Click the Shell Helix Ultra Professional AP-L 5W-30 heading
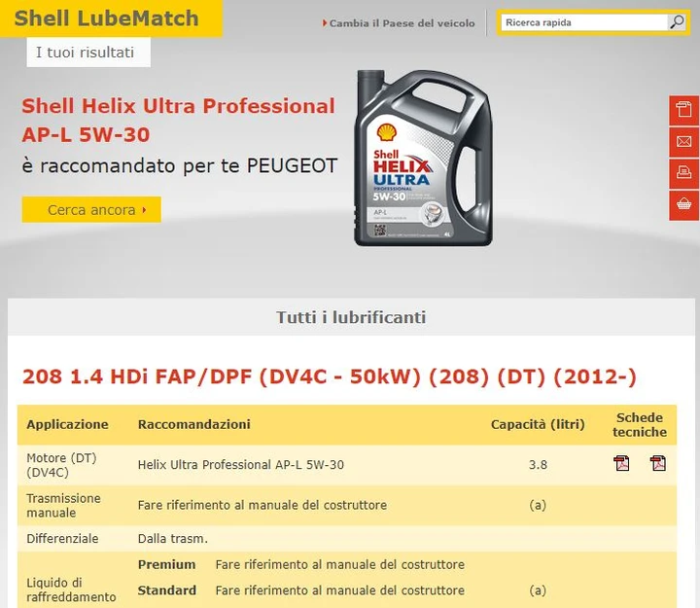This screenshot has width=700, height=608. click(x=178, y=121)
